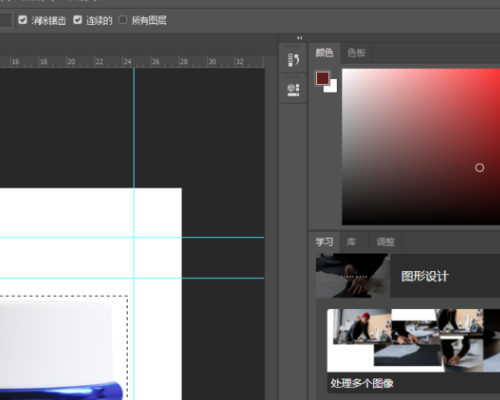The image size is (500, 400).
Task: Switch to the 色板 tab
Action: tap(356, 53)
